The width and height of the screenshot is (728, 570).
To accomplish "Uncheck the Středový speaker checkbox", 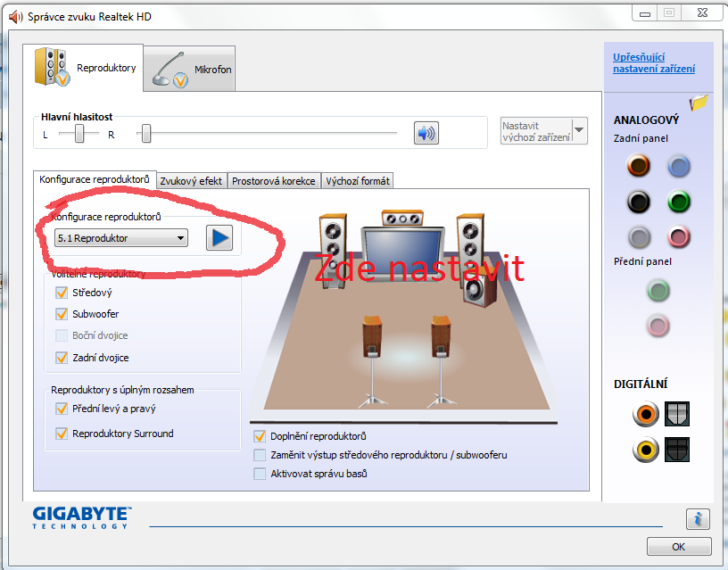I will (62, 293).
